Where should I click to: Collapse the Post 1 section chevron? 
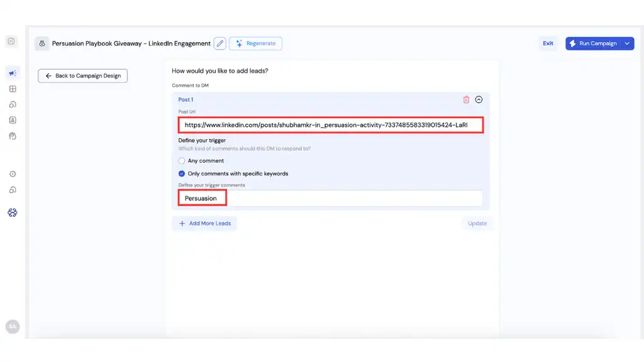click(479, 99)
